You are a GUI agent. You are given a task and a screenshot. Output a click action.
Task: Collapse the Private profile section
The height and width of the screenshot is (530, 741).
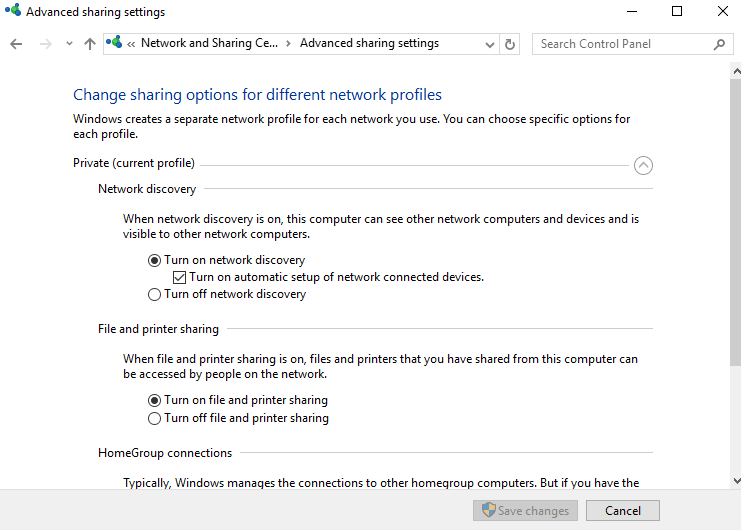pyautogui.click(x=643, y=165)
